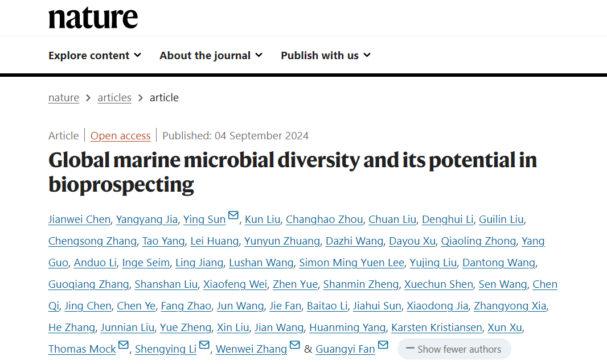Go to nature breadcrumb link
This screenshot has height=364, width=607.
pyautogui.click(x=64, y=98)
